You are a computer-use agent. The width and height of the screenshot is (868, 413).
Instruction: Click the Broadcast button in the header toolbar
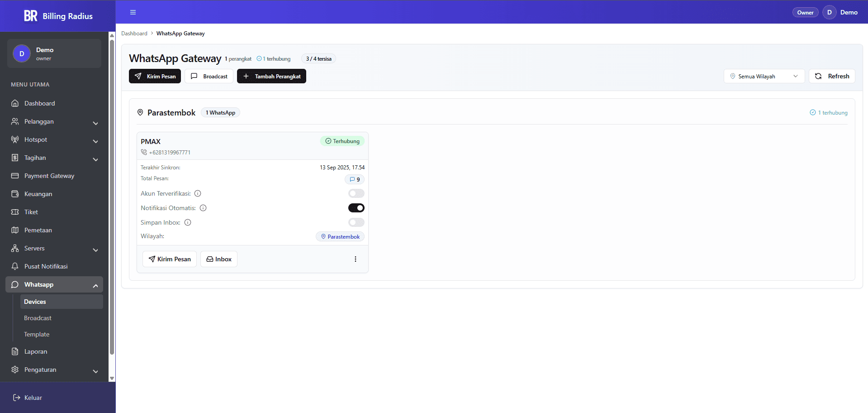click(209, 76)
